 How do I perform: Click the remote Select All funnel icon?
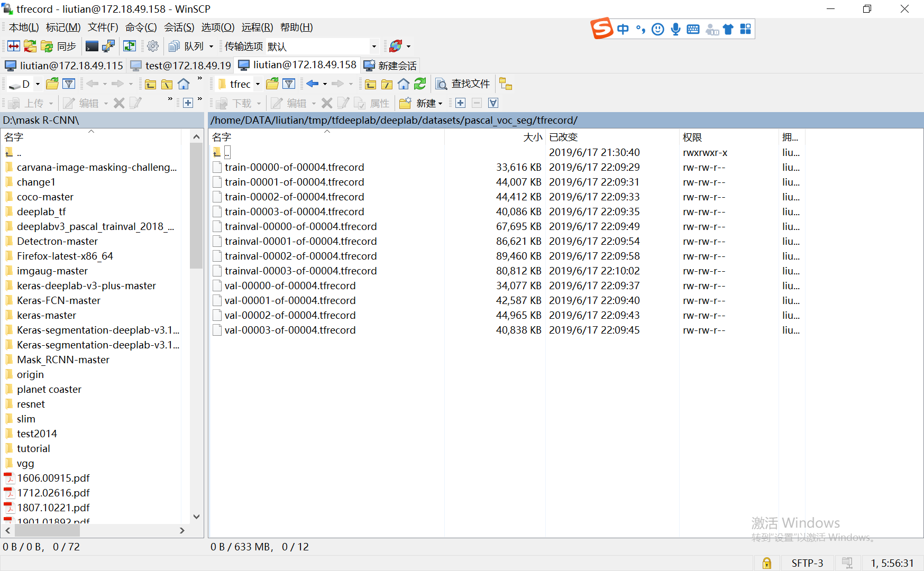pyautogui.click(x=493, y=103)
